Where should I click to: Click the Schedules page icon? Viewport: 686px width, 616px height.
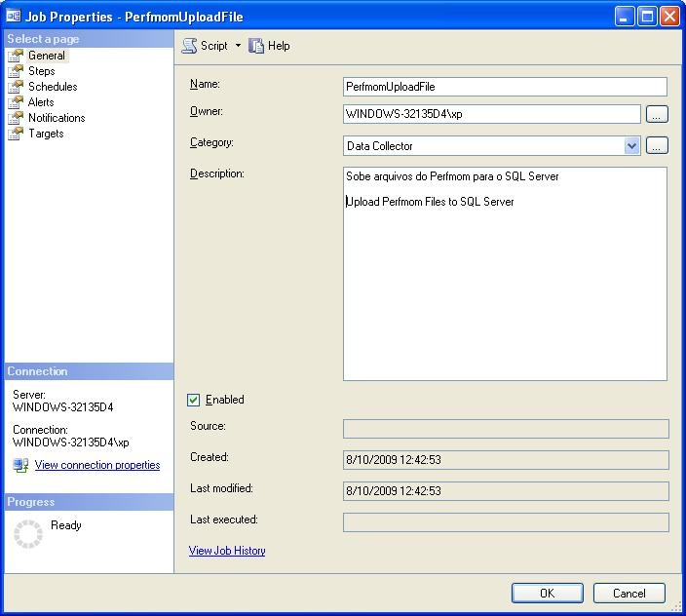tap(16, 87)
